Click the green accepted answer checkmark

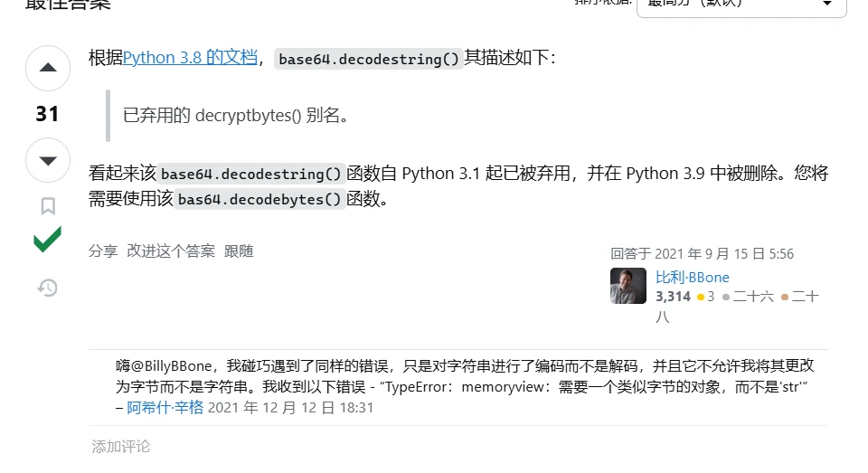pyautogui.click(x=48, y=240)
